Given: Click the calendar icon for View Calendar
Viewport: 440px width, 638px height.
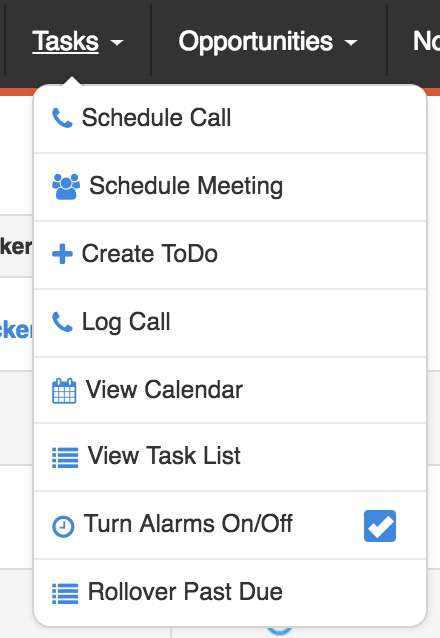Looking at the screenshot, I should click(x=64, y=391).
